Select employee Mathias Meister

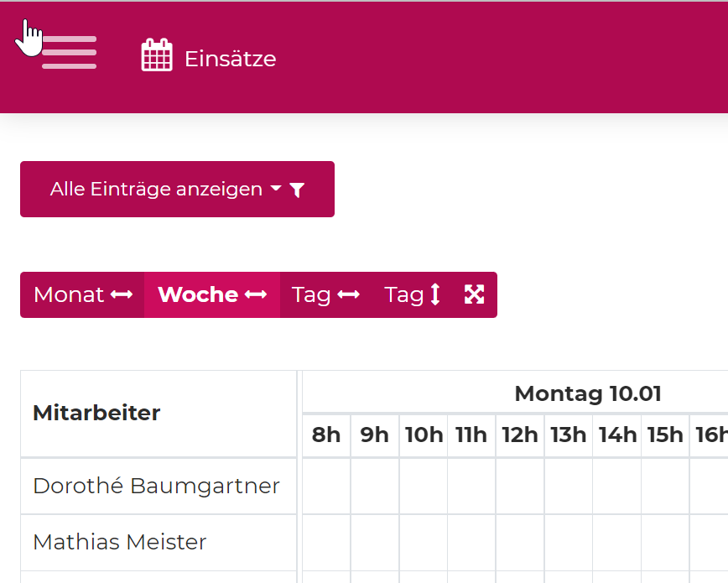click(119, 542)
